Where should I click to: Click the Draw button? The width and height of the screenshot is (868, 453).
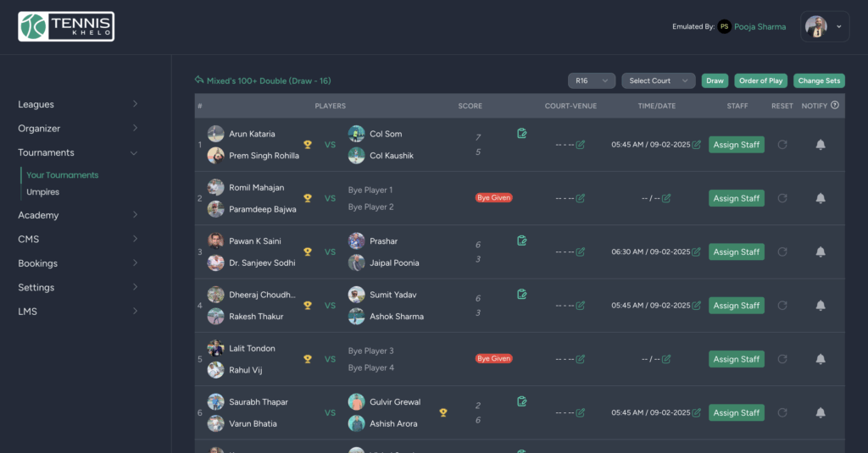click(715, 80)
